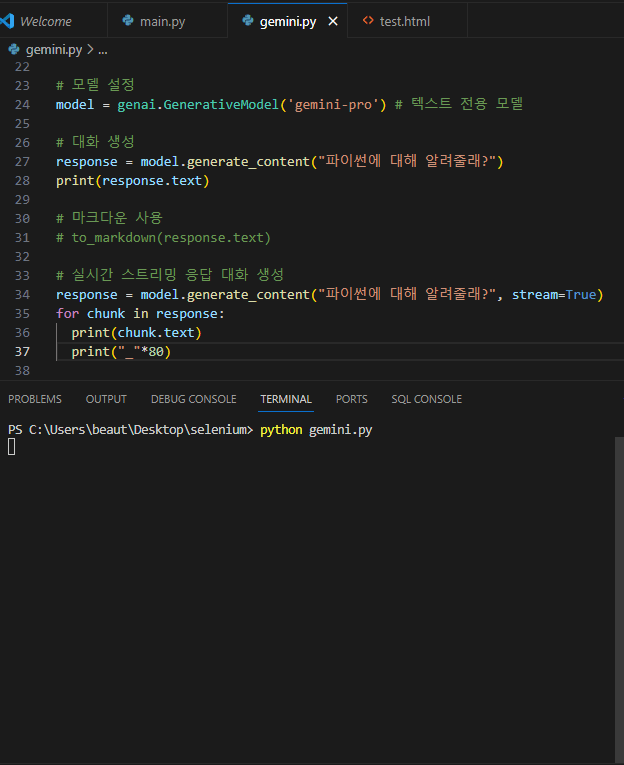This screenshot has width=624, height=765.
Task: Open the PROBLEMS panel tab
Action: click(35, 399)
